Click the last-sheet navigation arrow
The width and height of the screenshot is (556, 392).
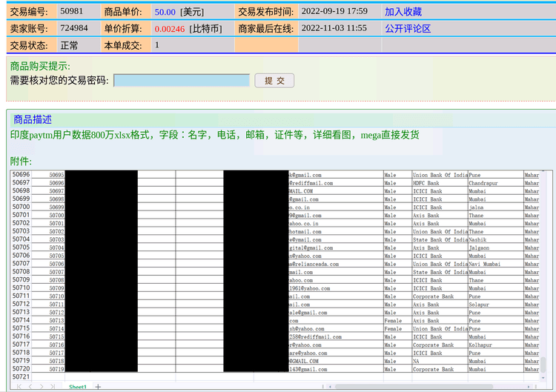coord(51,387)
